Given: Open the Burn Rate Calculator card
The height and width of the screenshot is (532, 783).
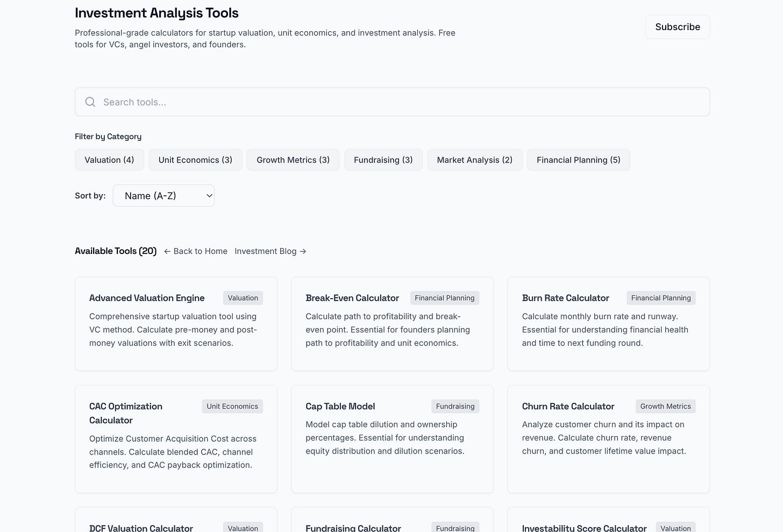Looking at the screenshot, I should (x=609, y=324).
